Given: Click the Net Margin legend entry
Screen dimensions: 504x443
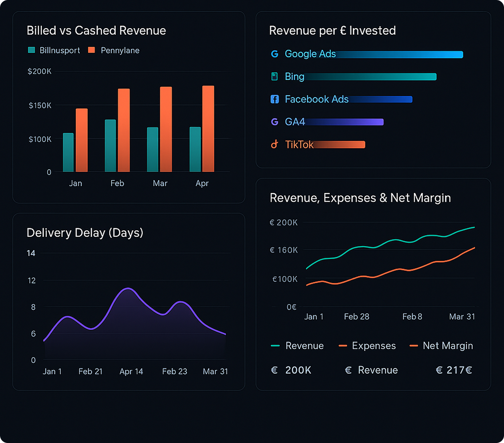Looking at the screenshot, I should coord(441,346).
